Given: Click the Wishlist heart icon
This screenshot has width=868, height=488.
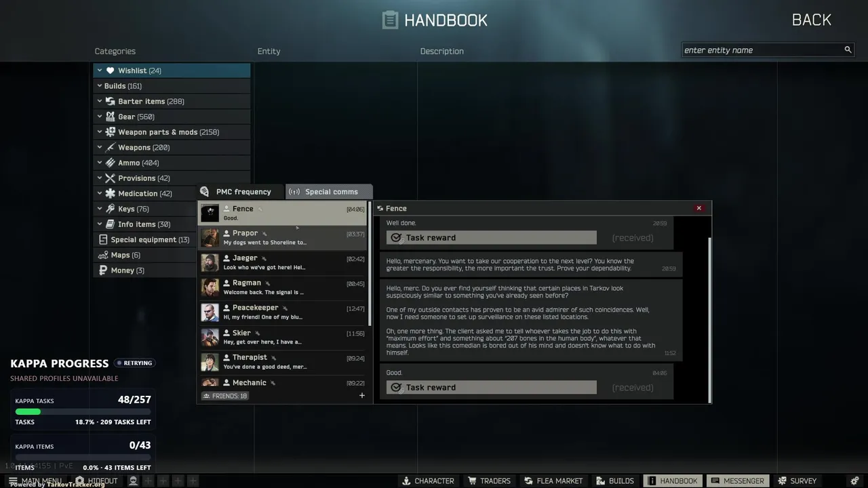Looking at the screenshot, I should [111, 70].
